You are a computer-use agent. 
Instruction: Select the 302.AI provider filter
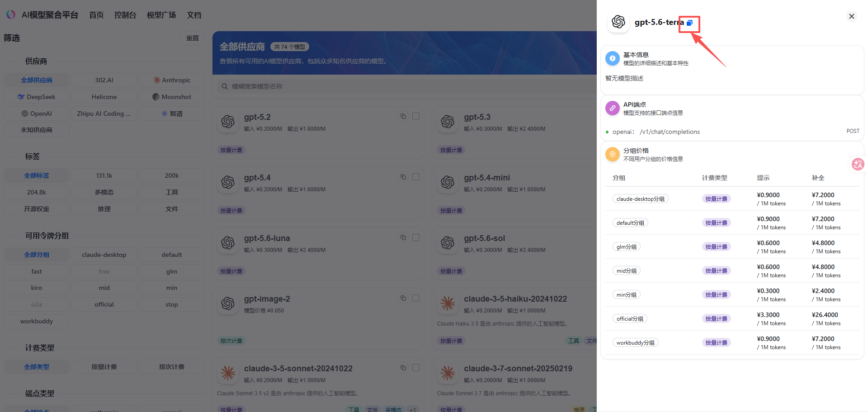pos(104,80)
